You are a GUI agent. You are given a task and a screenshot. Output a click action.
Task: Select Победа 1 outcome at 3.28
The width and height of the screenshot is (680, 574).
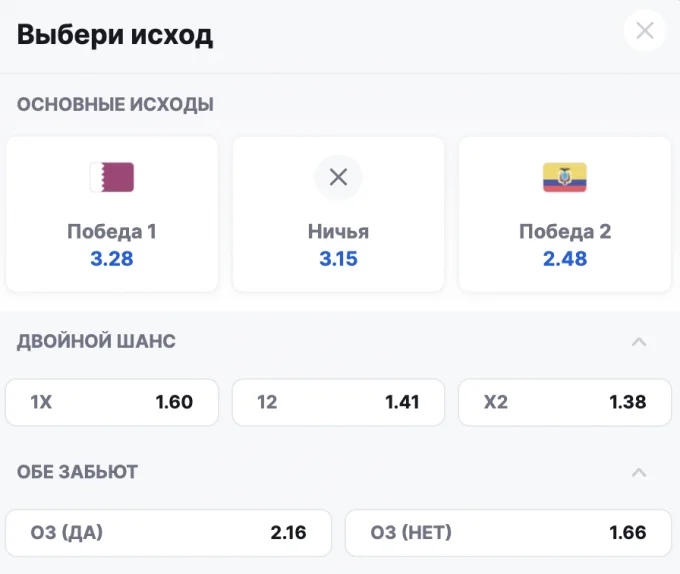(x=112, y=215)
